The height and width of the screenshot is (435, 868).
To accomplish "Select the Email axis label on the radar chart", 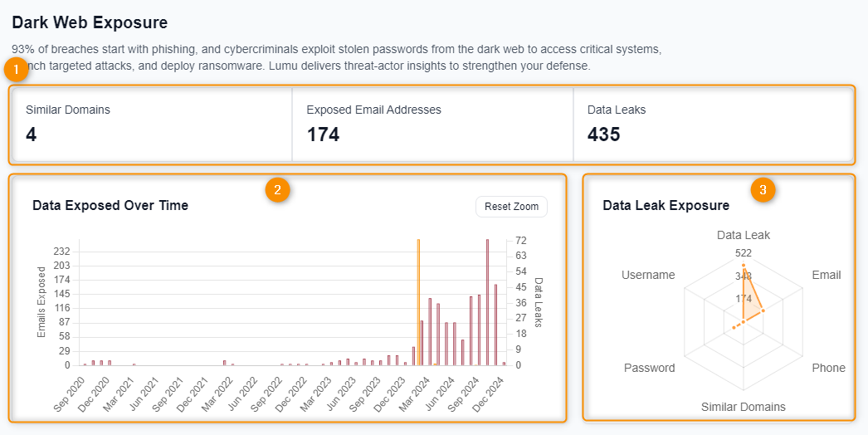I will click(x=826, y=275).
